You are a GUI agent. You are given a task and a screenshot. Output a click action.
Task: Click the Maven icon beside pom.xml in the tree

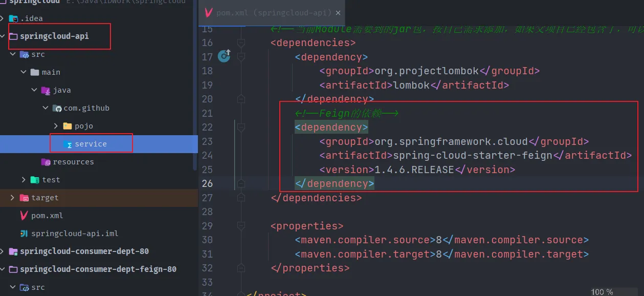[24, 216]
